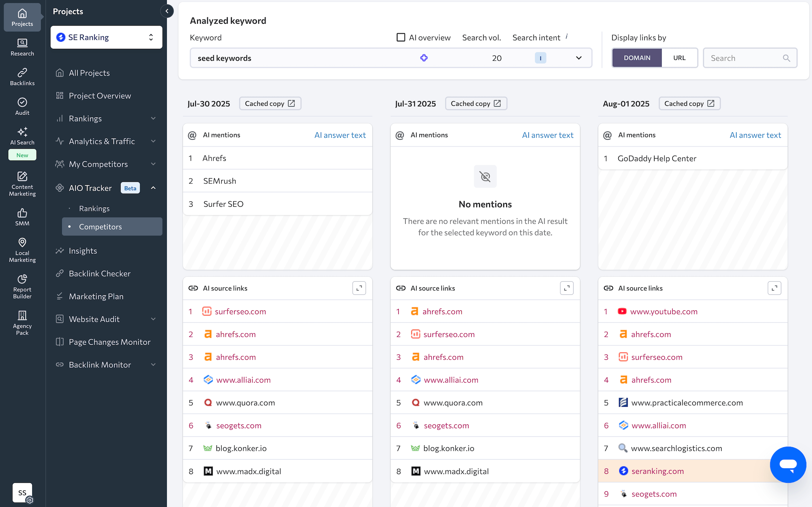Open the seed keywords dropdown arrow
This screenshot has height=507, width=812.
[579, 58]
